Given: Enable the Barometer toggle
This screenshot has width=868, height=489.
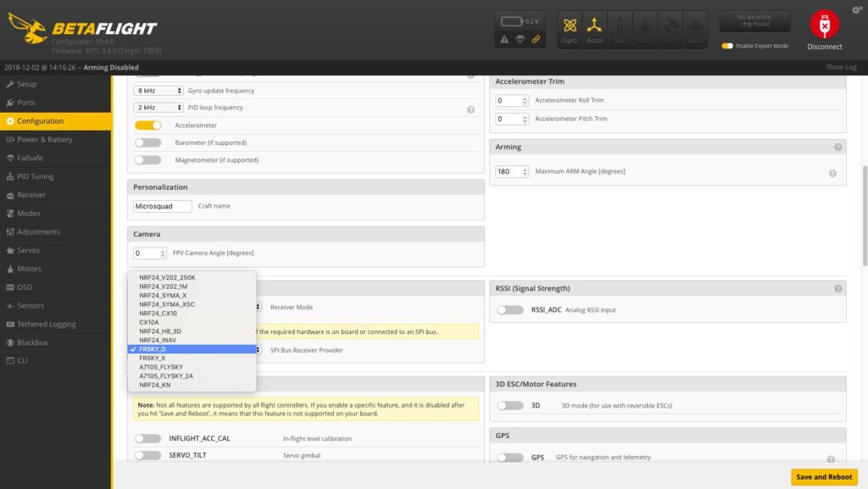Looking at the screenshot, I should [147, 142].
